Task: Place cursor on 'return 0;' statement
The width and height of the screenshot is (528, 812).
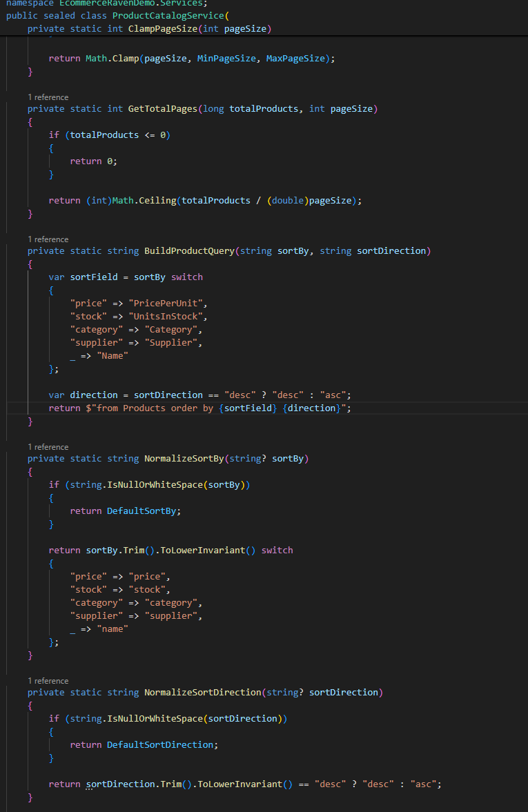Action: point(94,161)
